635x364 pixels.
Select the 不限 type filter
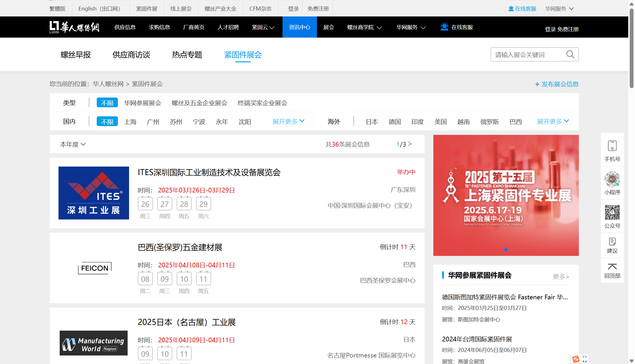click(107, 103)
